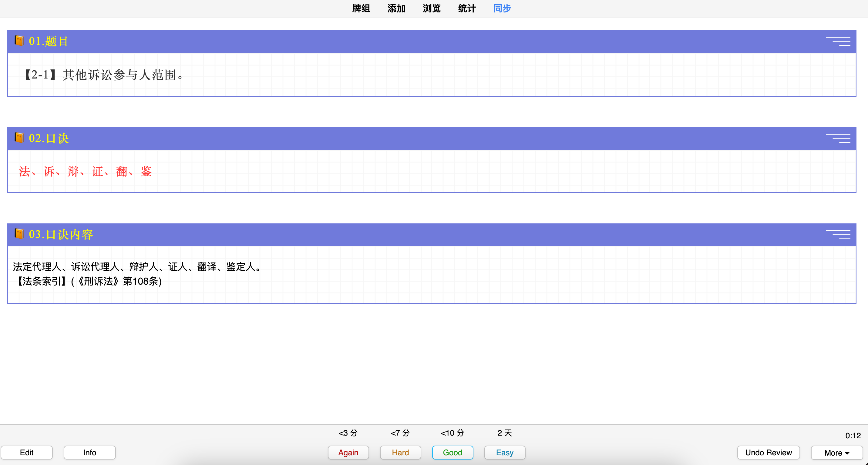Viewport: 868px width, 465px height.
Task: Click the <7 分 interval label
Action: (x=400, y=433)
